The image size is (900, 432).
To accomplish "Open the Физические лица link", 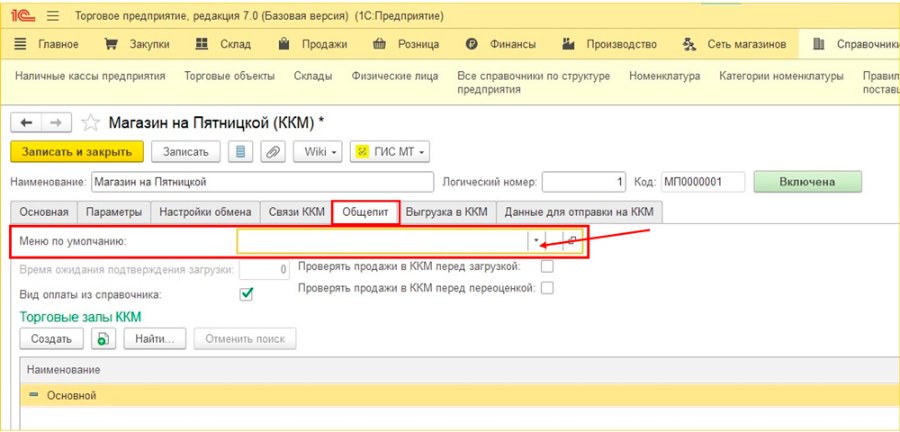I will [x=395, y=76].
